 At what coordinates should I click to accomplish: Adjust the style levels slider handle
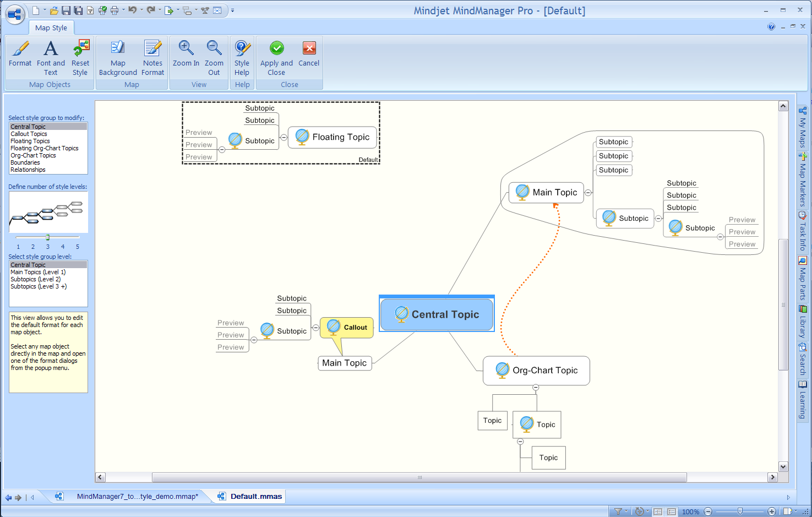(48, 237)
